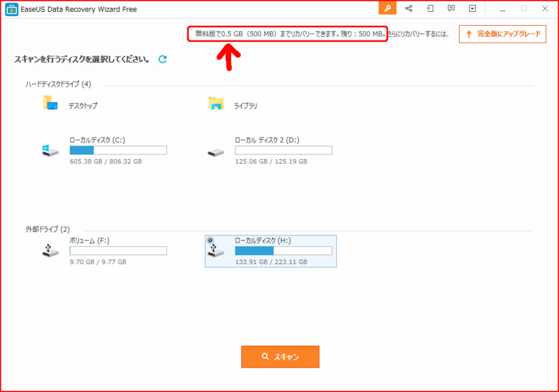The height and width of the screenshot is (392, 559).
Task: Click the import session icon
Action: coord(430,8)
